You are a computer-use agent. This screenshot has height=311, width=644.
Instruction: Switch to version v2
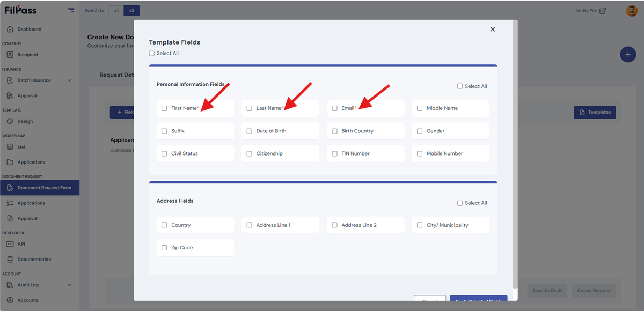coord(131,10)
